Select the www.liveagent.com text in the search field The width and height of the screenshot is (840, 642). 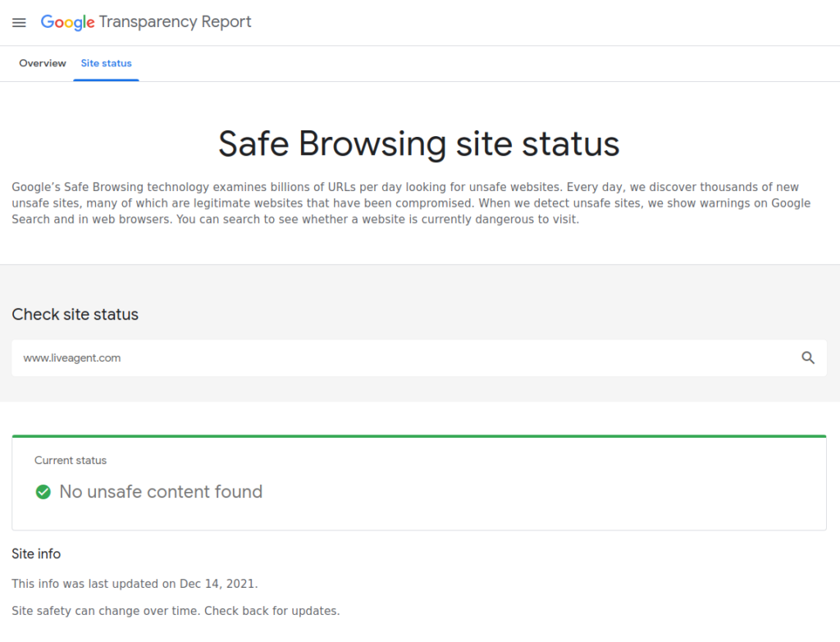click(x=71, y=358)
